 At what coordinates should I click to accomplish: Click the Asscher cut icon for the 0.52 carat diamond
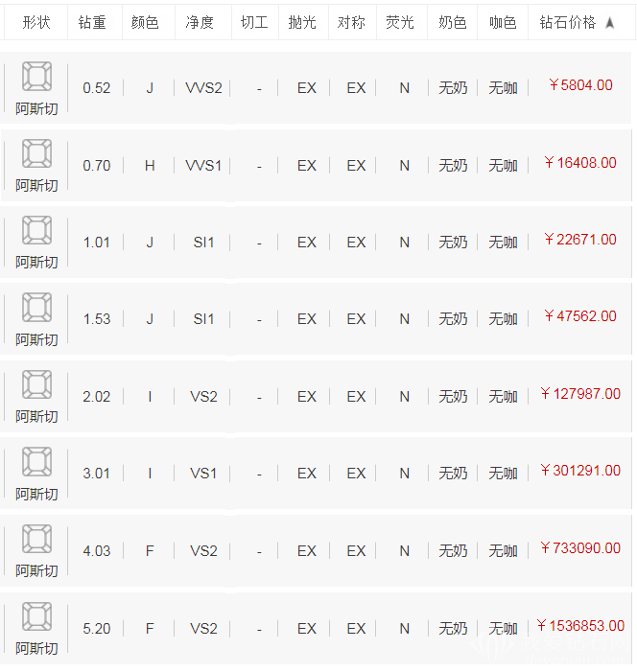(36, 76)
